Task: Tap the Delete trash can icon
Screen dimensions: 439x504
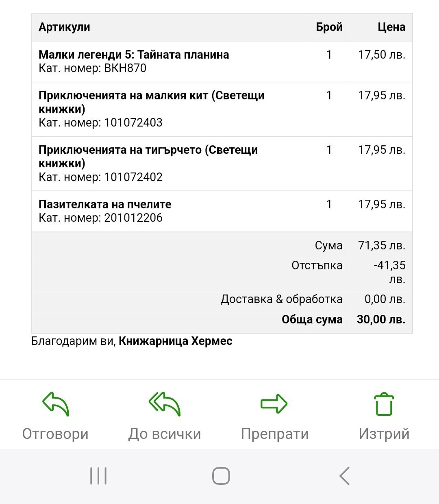Action: pyautogui.click(x=384, y=404)
